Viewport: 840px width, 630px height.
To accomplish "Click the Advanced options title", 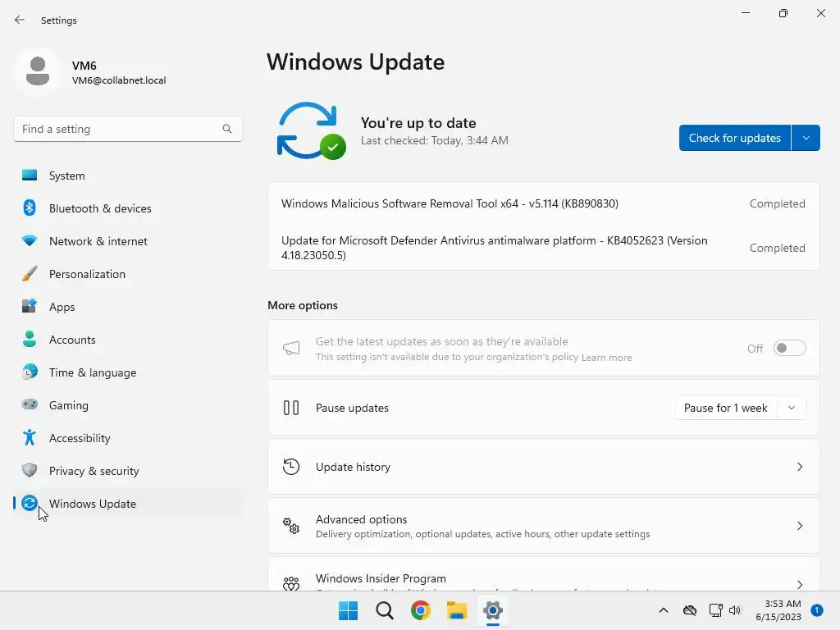I will coord(361,519).
